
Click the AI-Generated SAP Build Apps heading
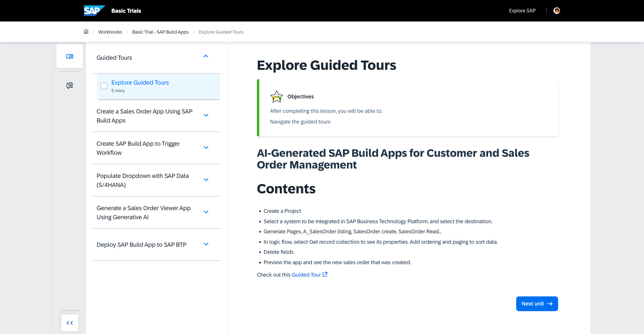coord(393,159)
